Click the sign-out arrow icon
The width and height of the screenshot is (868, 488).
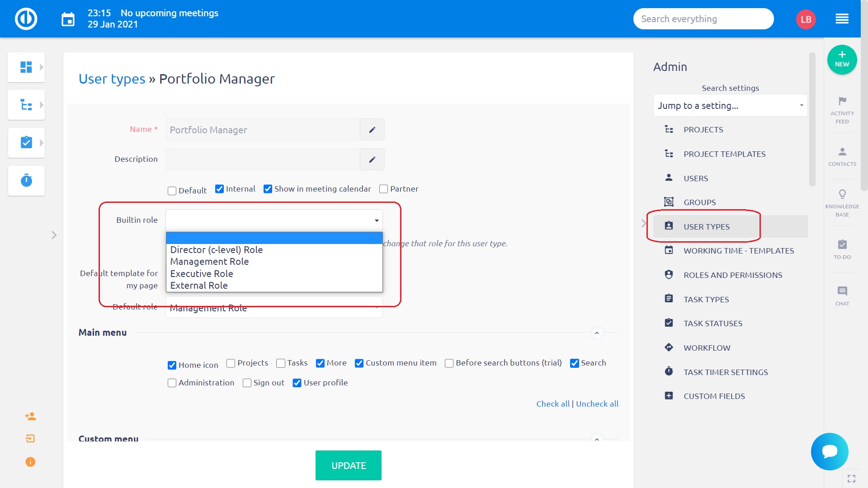pyautogui.click(x=30, y=439)
